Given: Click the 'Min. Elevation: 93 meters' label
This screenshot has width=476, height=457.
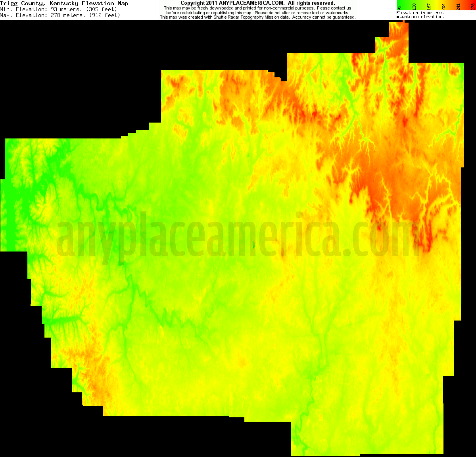Looking at the screenshot, I should pos(59,9).
